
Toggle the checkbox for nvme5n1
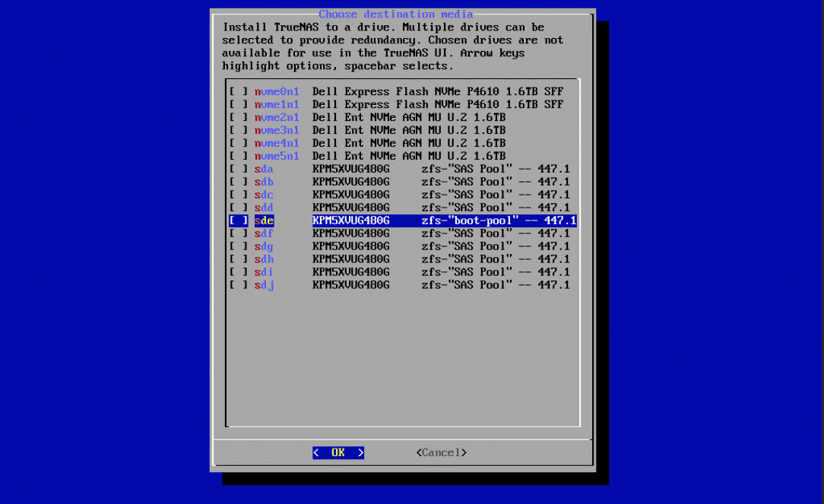tap(238, 156)
